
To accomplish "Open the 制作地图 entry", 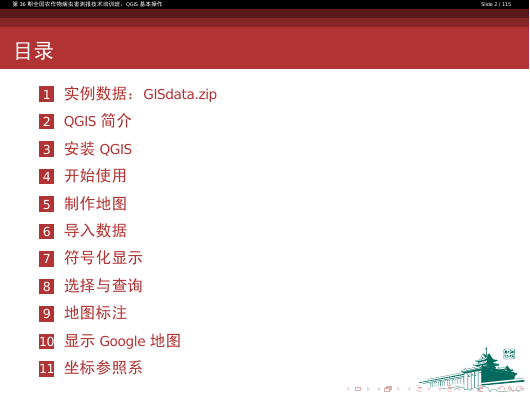I will click(95, 204).
